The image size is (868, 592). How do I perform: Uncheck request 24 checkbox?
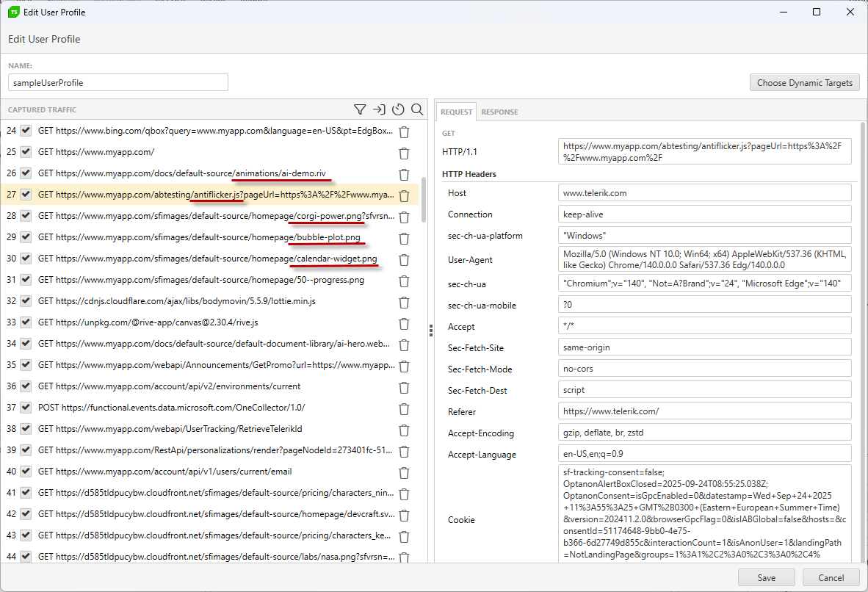(x=27, y=131)
